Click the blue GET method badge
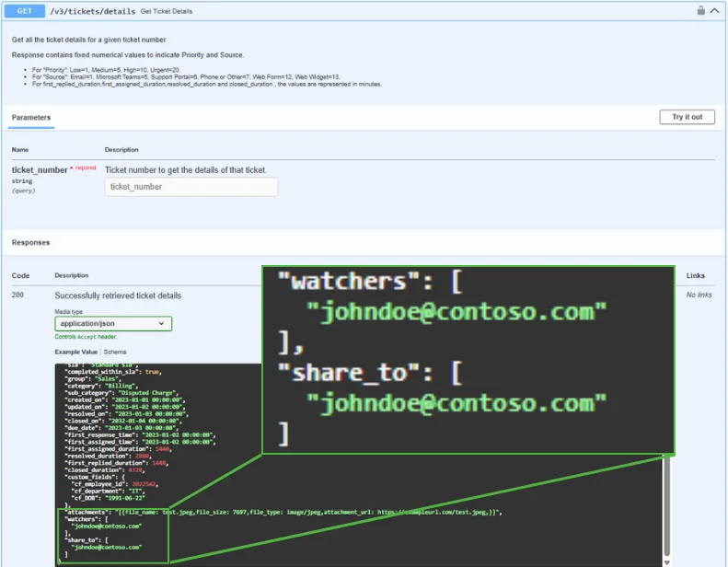Screen dimensions: 728x567 (x=25, y=11)
